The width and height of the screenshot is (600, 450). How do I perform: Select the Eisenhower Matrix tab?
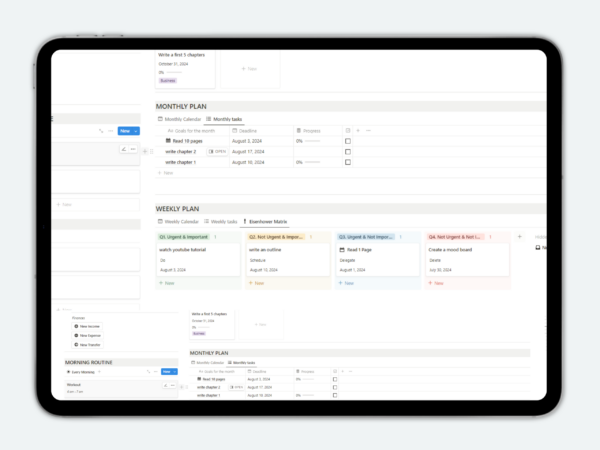click(265, 222)
